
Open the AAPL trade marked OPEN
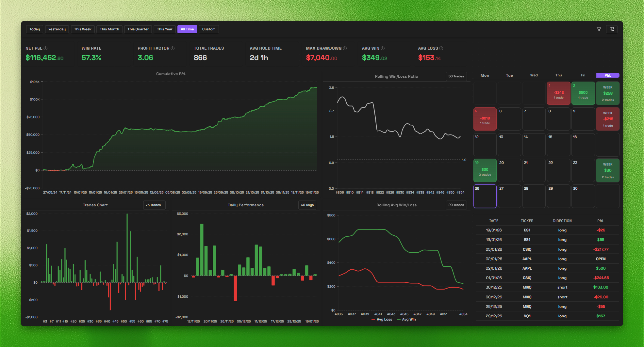point(547,259)
